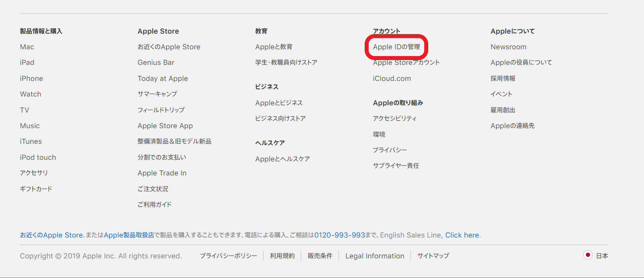Click the Apple IDの管理 link
Viewport: 644px width, 278px height.
pos(397,47)
